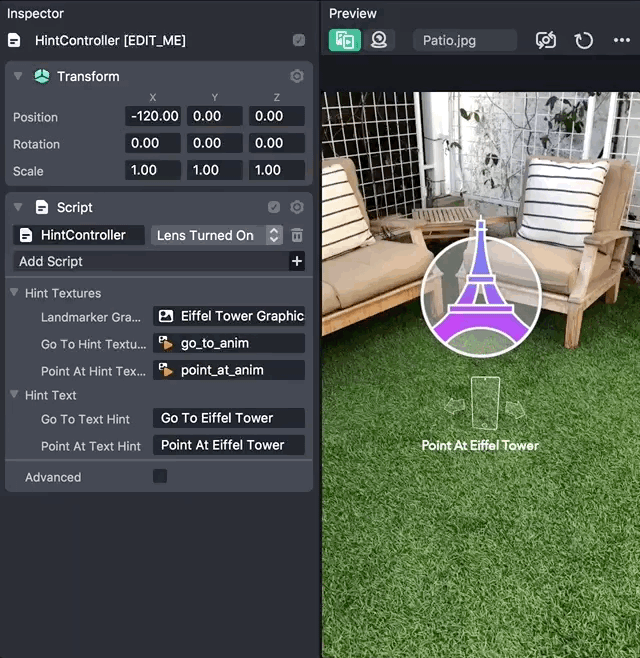The width and height of the screenshot is (640, 658).
Task: Click the animated texture icon beside go_to_anim
Action: click(166, 343)
